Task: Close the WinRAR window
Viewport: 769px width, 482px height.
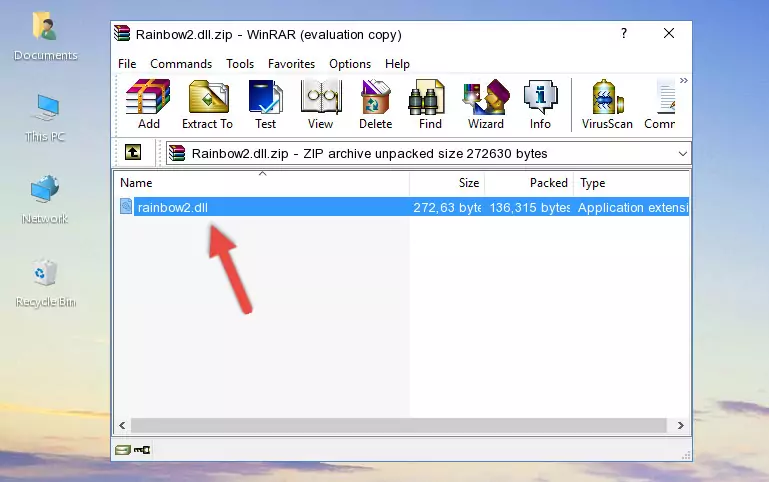Action: (669, 33)
